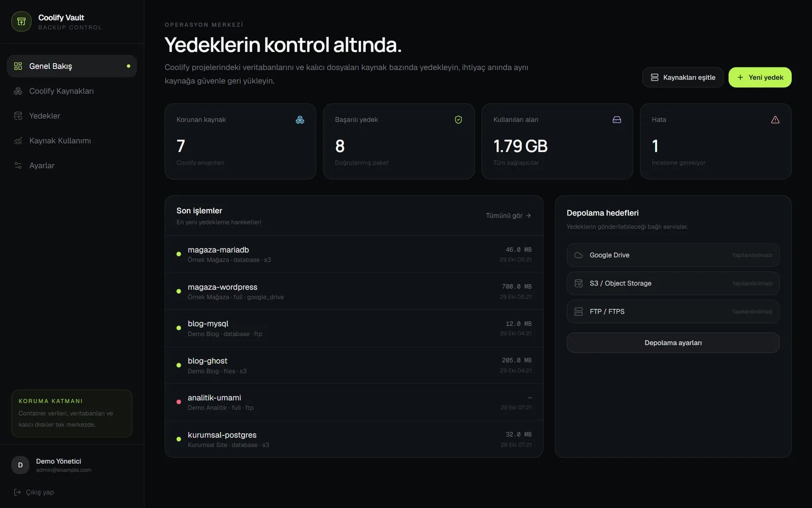Select the S3 / Object Storage target
This screenshot has height=508, width=812.
(673, 283)
